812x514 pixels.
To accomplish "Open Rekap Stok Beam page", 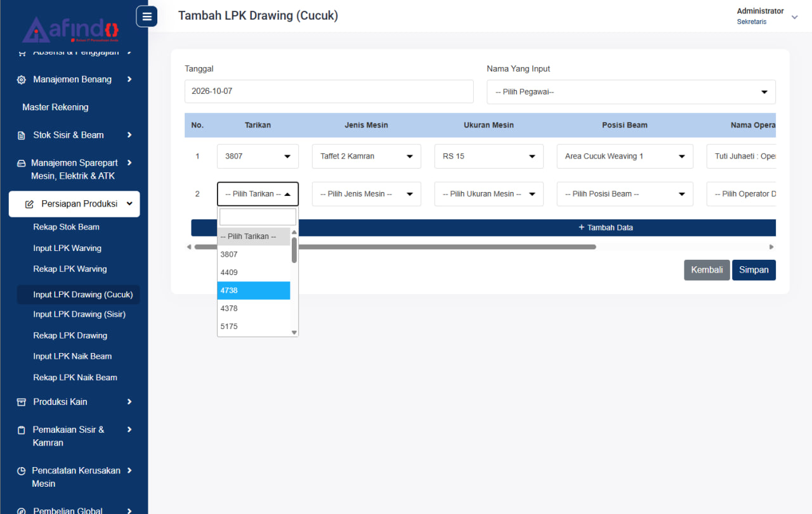I will 66,227.
